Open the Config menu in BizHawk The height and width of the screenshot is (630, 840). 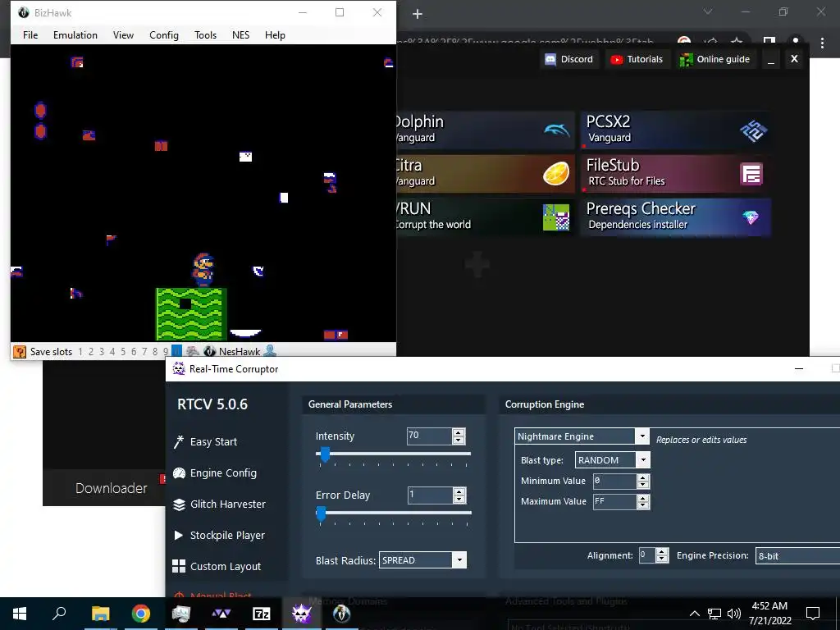tap(164, 34)
